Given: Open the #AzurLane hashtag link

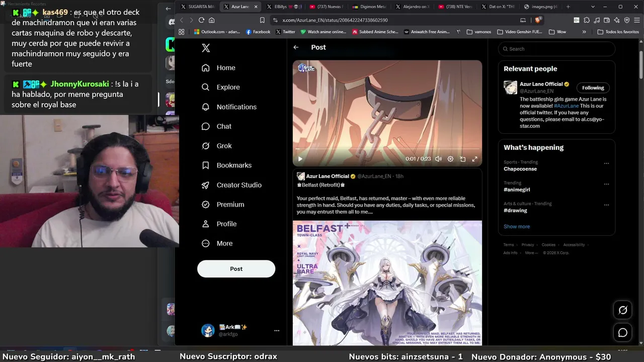Looking at the screenshot, I should click(x=567, y=106).
